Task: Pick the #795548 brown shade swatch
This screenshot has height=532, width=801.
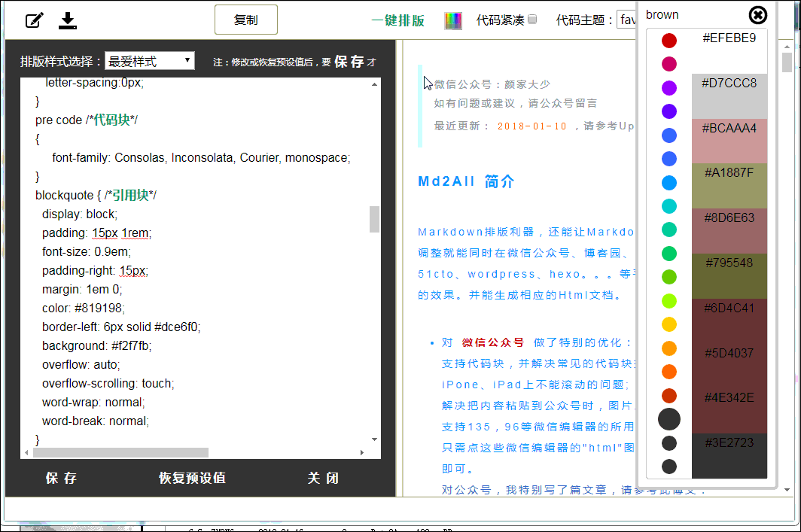Action: point(729,275)
